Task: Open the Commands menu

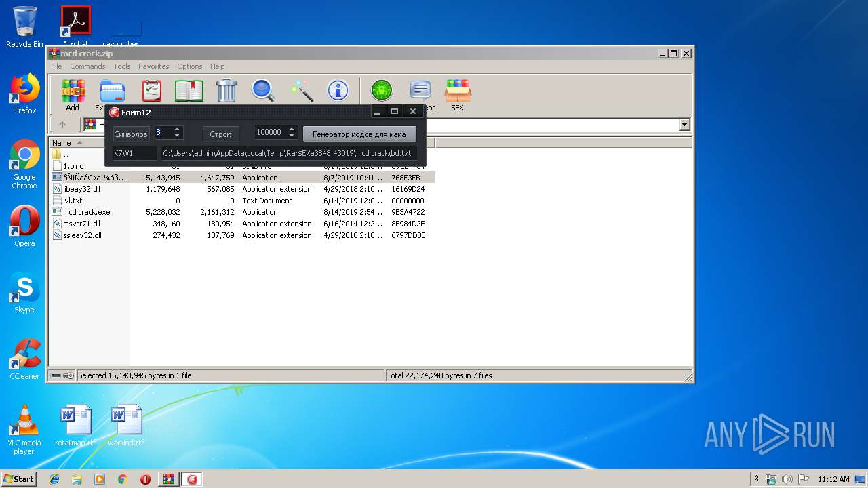Action: [87, 66]
